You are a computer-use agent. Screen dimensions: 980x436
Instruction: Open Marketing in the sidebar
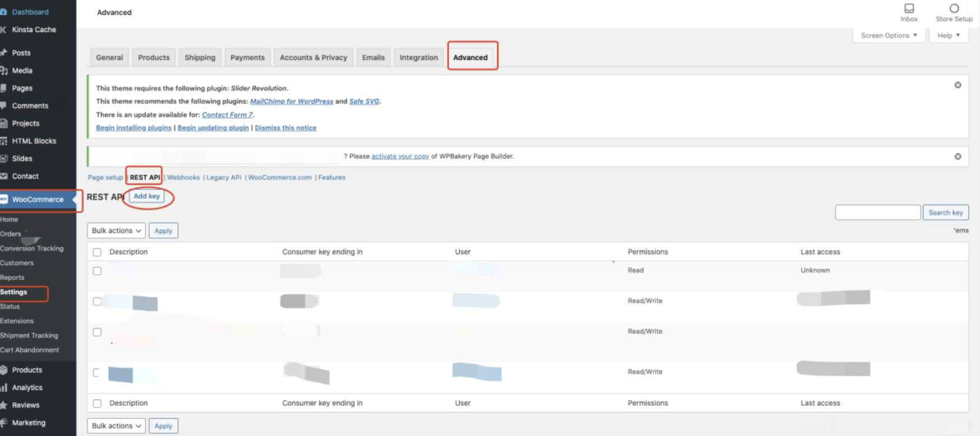pos(29,423)
